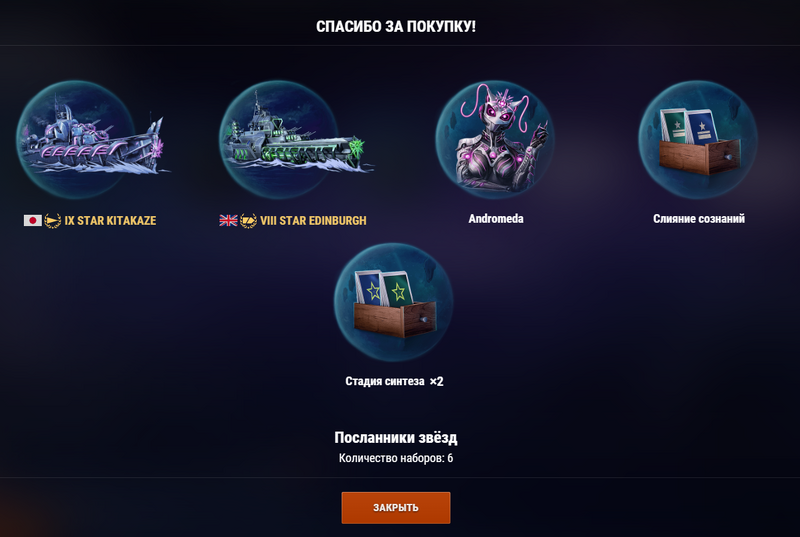Click the pink emblem on Kitakaze's bow
The height and width of the screenshot is (537, 800).
[x=156, y=147]
